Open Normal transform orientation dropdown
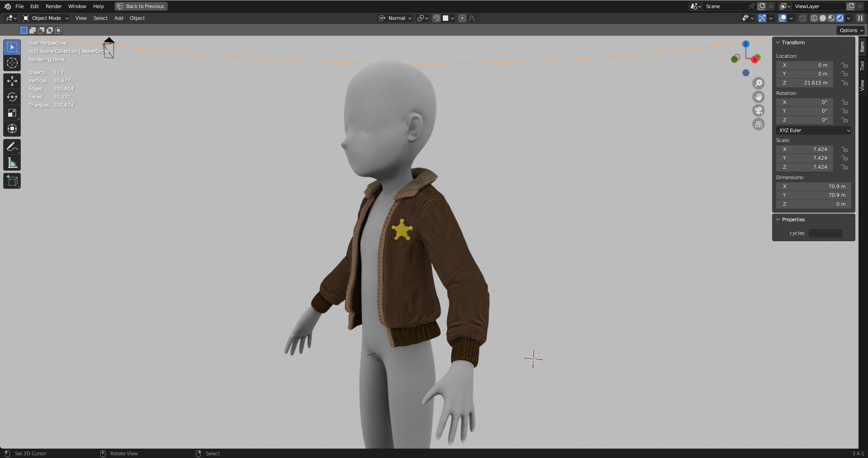 point(395,18)
